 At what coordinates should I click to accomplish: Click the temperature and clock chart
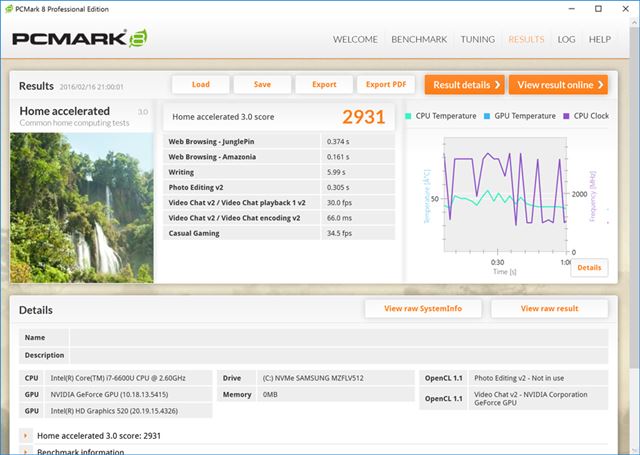(x=505, y=195)
